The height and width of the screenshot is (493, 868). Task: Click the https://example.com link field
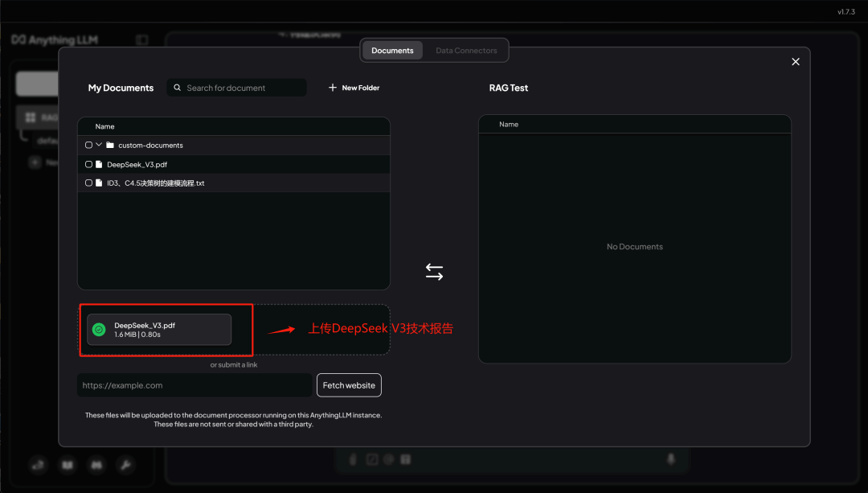(x=194, y=385)
